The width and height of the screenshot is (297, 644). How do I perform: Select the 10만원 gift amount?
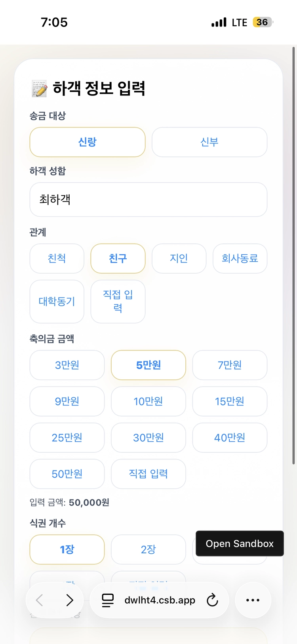[148, 402]
